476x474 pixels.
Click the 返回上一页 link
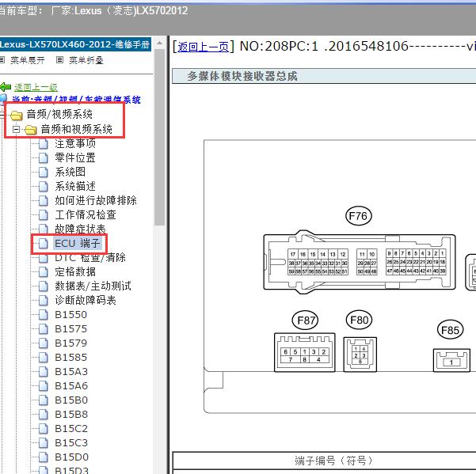(203, 47)
